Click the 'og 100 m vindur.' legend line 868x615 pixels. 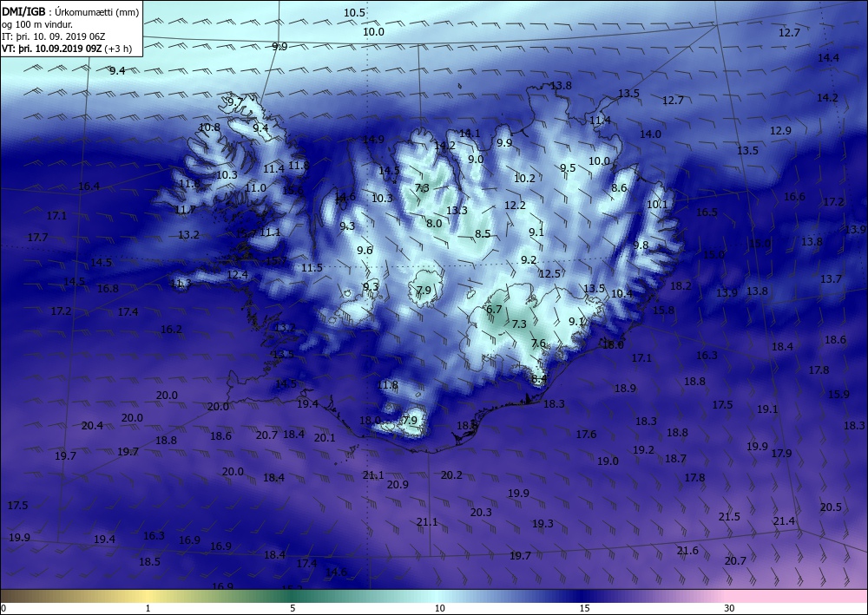pyautogui.click(x=37, y=24)
